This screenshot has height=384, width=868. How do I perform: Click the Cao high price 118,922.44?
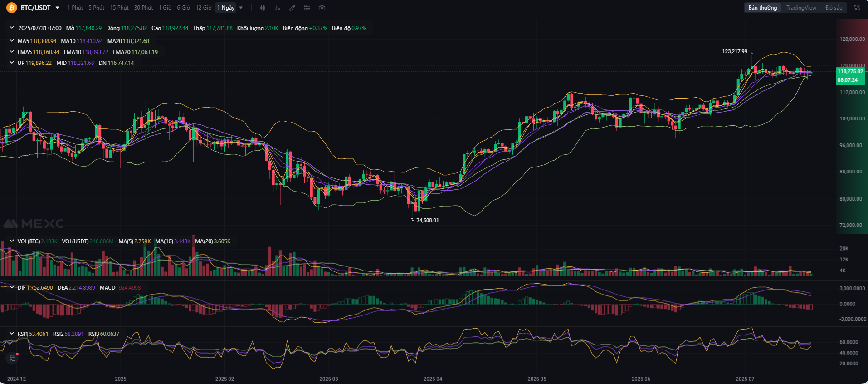pos(175,28)
